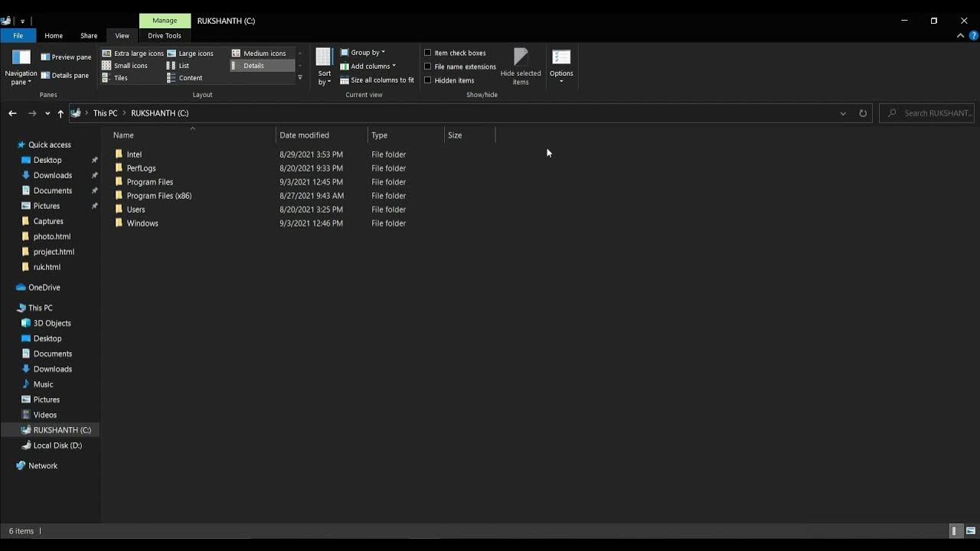
Task: Switch to Large icons layout
Action: pyautogui.click(x=190, y=54)
